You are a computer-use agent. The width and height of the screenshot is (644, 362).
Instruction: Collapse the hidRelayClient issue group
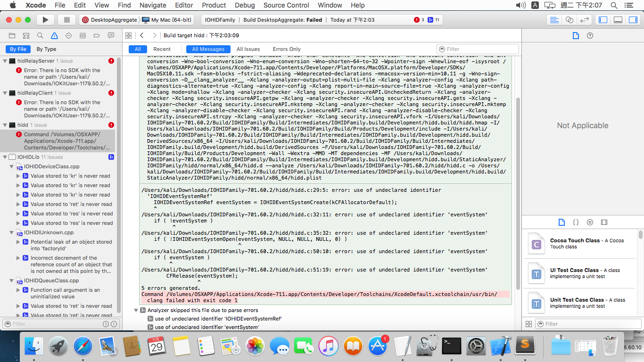click(x=5, y=93)
